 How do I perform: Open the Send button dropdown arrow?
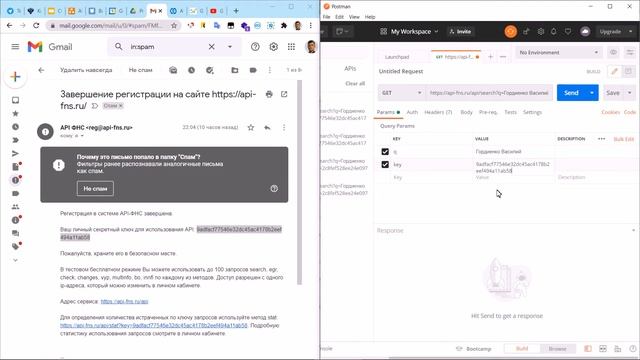click(592, 93)
